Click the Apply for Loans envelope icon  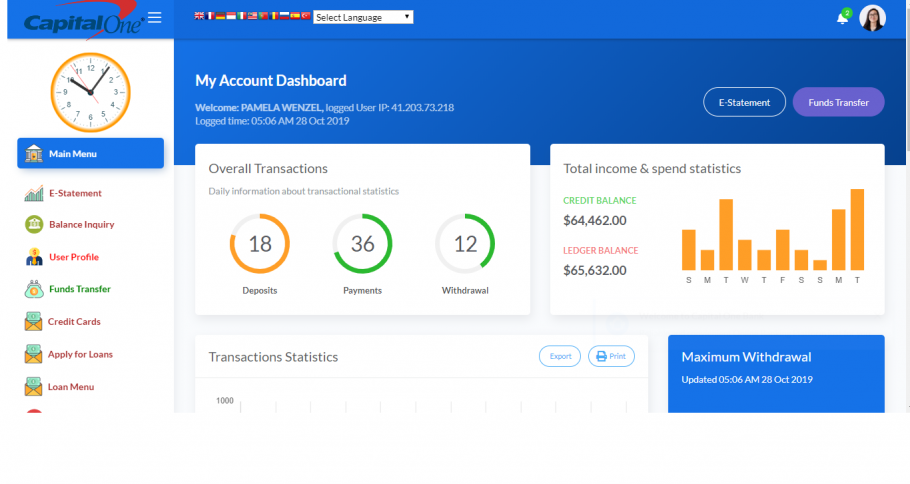34,354
